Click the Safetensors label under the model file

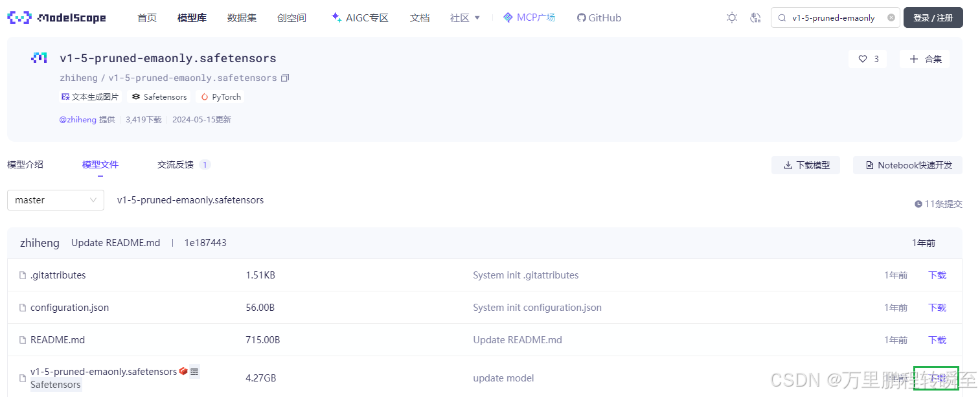tap(56, 385)
